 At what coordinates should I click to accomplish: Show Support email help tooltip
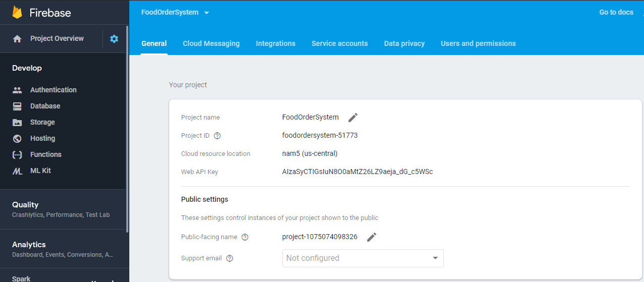230,258
